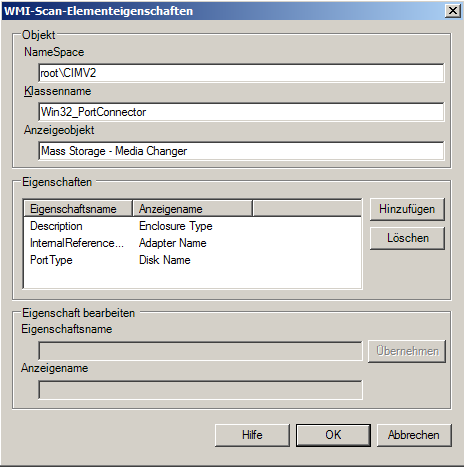Viewport: 464px width, 467px height.
Task: Click the Adapter Name display name
Action: (x=173, y=243)
